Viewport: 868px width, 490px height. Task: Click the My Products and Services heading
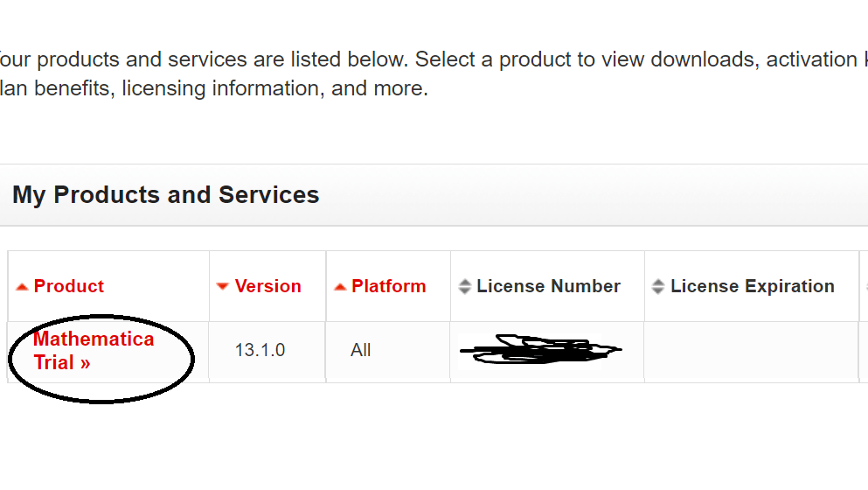166,194
